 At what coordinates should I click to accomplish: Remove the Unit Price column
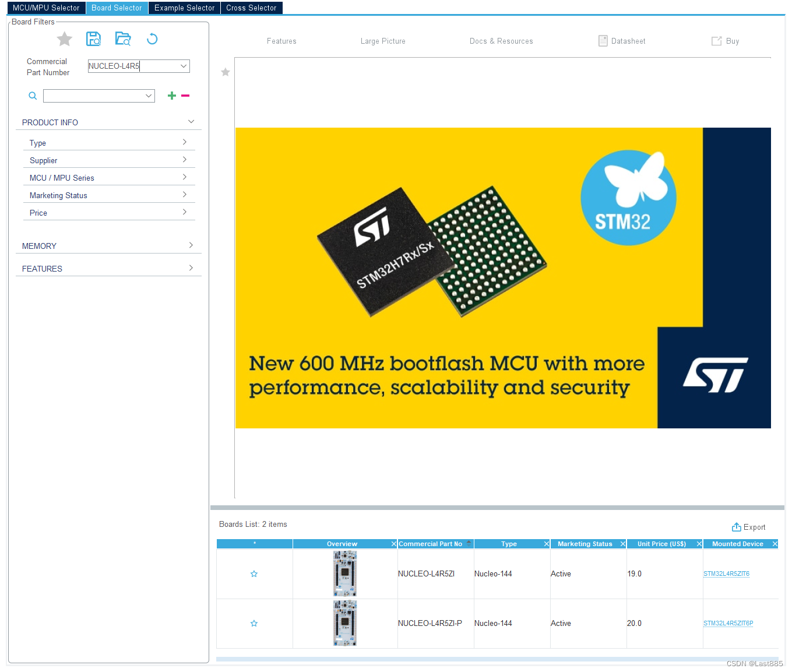(699, 544)
